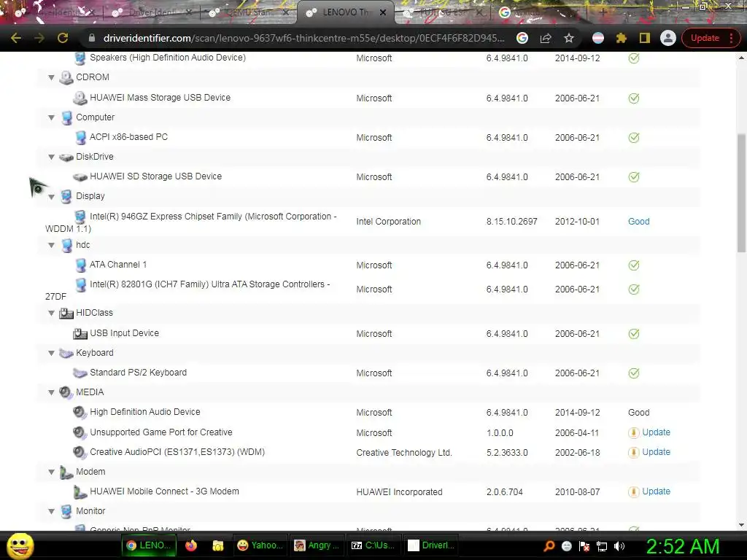
Task: Collapse the Monitor category
Action: click(51, 511)
